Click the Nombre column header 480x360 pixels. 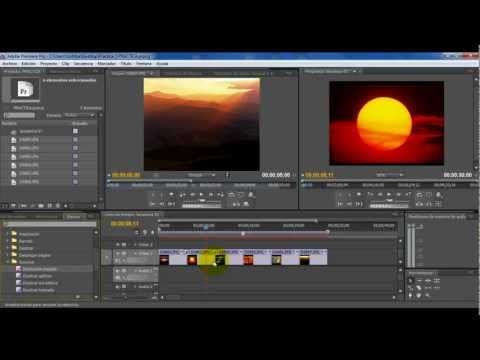click(x=9, y=124)
